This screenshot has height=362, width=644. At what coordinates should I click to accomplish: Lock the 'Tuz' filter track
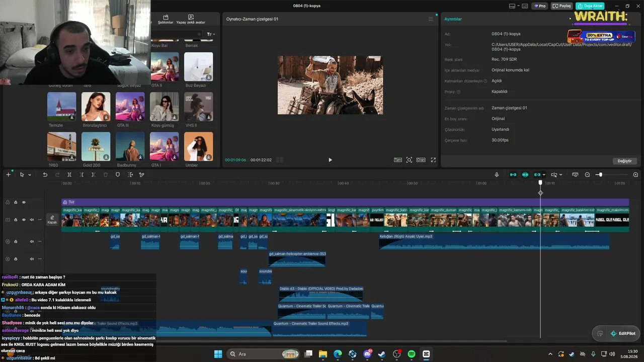coord(16,202)
